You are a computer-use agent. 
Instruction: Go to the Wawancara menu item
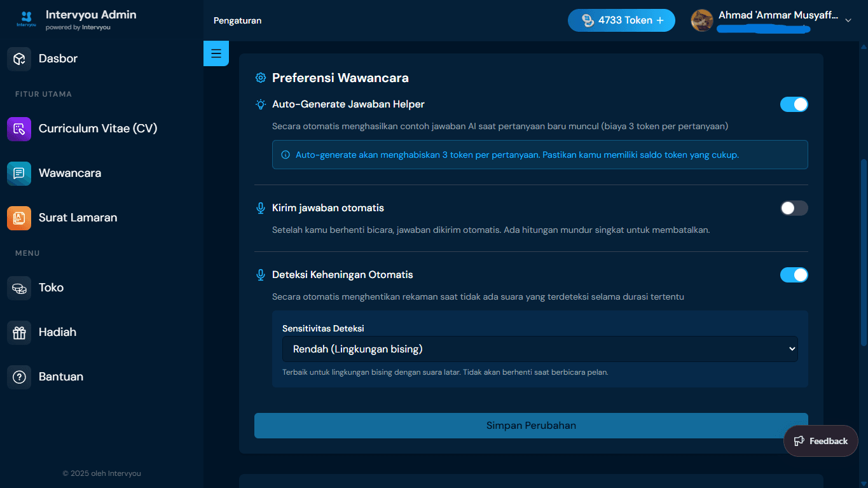[x=70, y=173]
